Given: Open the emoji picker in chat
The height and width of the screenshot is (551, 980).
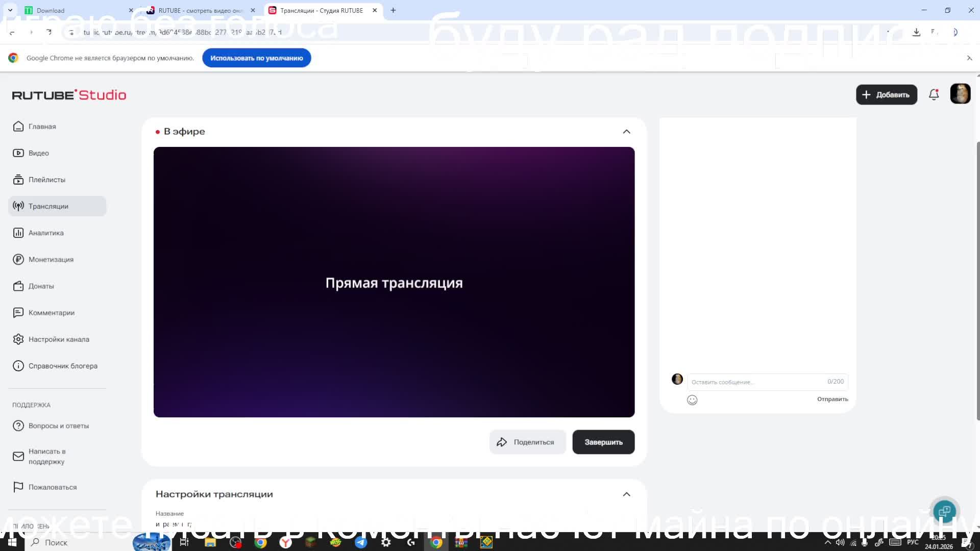Looking at the screenshot, I should (x=692, y=400).
